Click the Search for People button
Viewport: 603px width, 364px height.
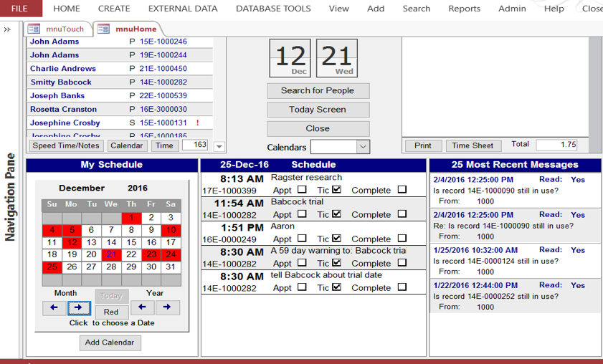pyautogui.click(x=318, y=91)
